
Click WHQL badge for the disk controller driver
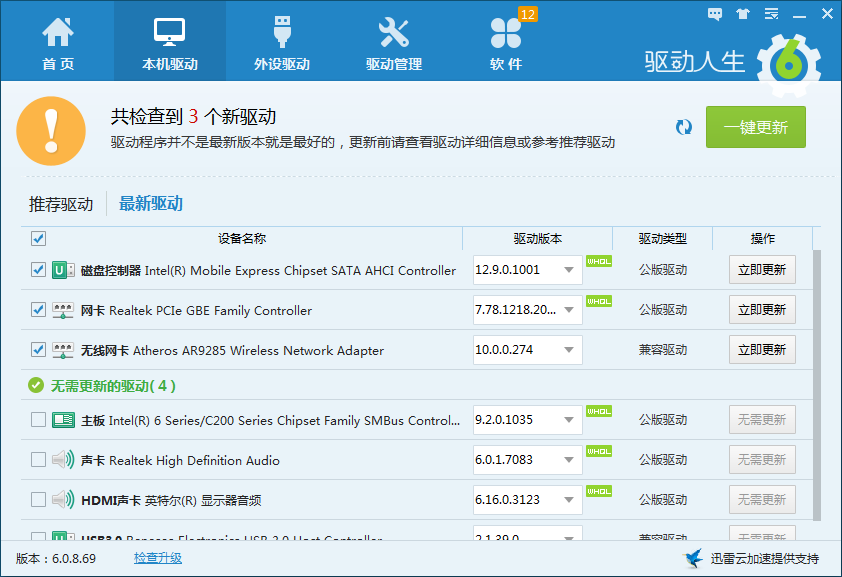(x=599, y=262)
